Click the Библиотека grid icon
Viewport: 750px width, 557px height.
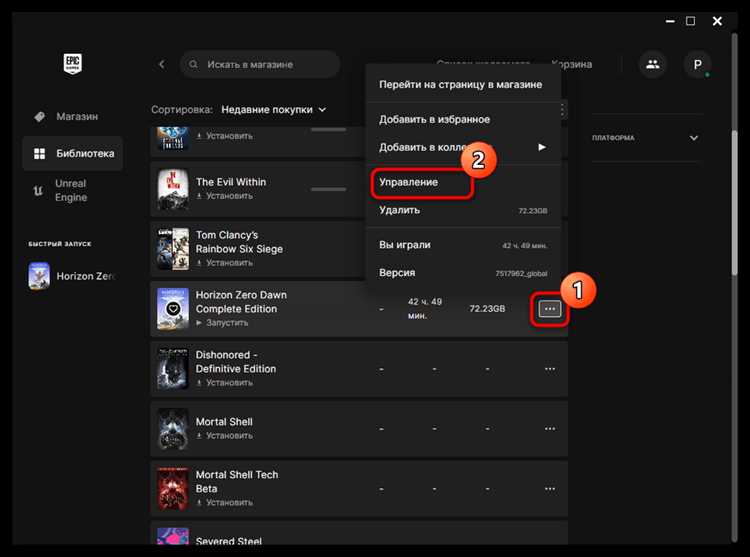[x=40, y=153]
